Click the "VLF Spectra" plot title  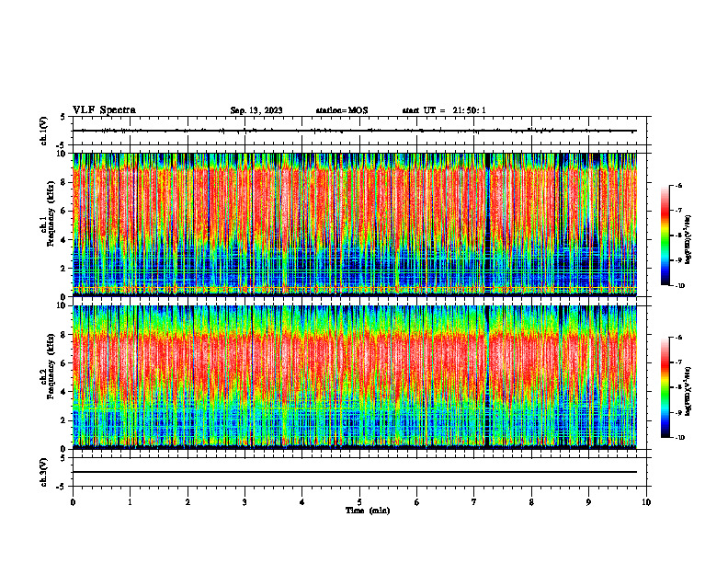click(x=104, y=110)
